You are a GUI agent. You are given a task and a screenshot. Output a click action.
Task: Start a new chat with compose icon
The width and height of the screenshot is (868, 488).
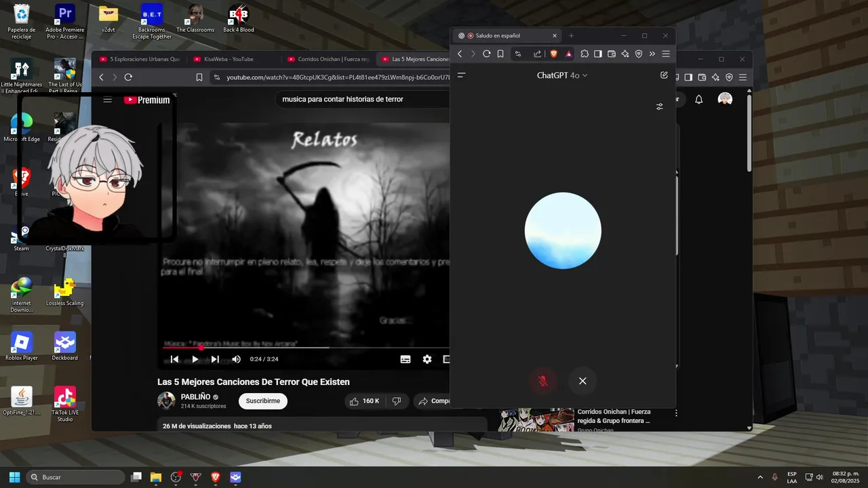pyautogui.click(x=664, y=75)
